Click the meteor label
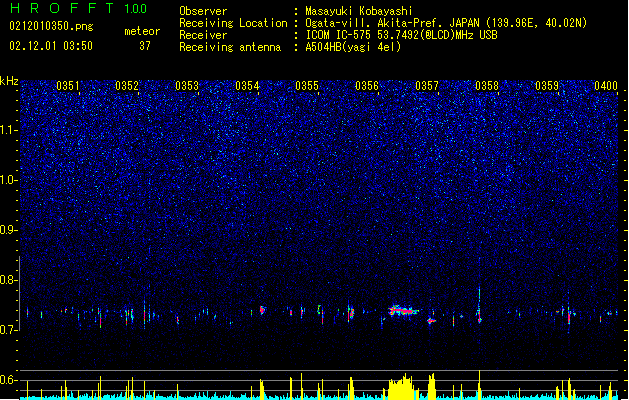 (142, 31)
